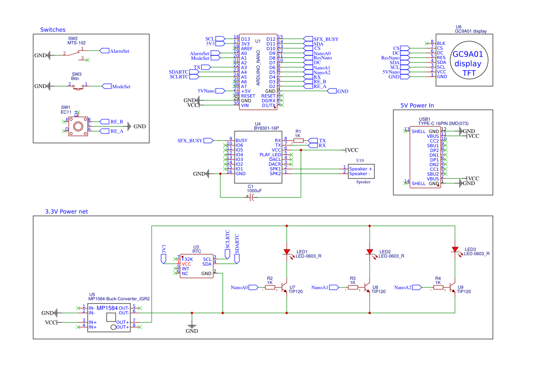Select the "AREF" pin name on the Nano
Viewport: 554px width, 392px height.
pyautogui.click(x=246, y=49)
